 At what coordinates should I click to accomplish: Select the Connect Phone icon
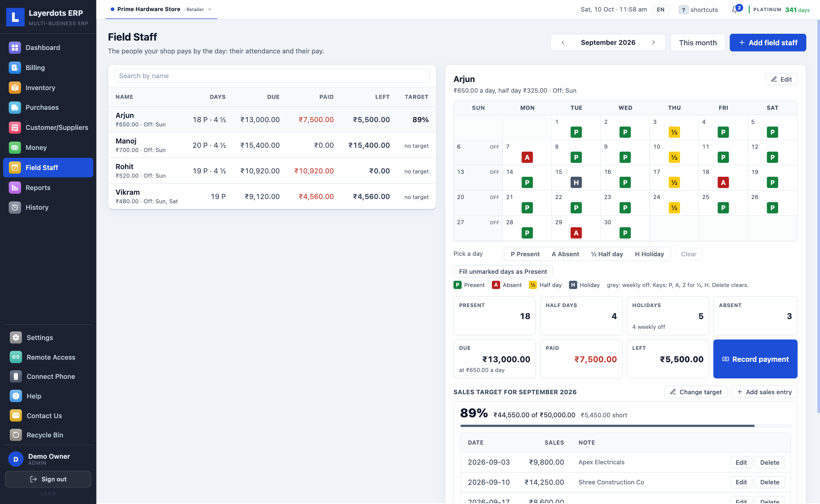pyautogui.click(x=16, y=376)
